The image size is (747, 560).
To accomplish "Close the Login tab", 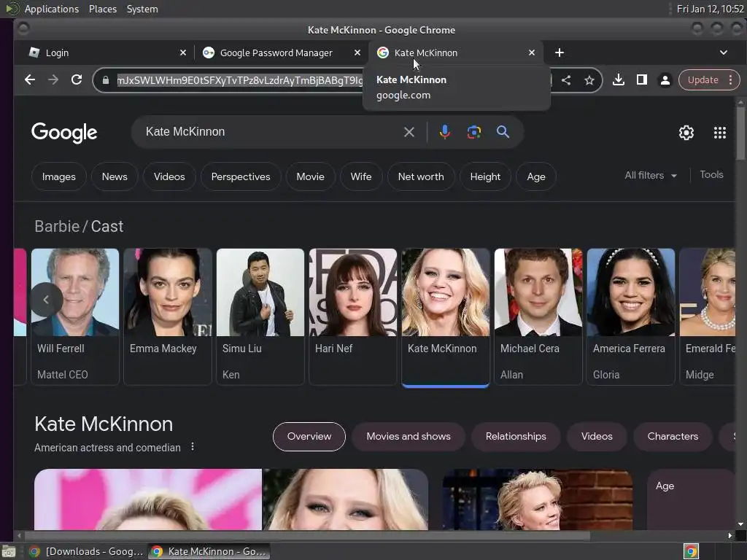I will coord(183,52).
